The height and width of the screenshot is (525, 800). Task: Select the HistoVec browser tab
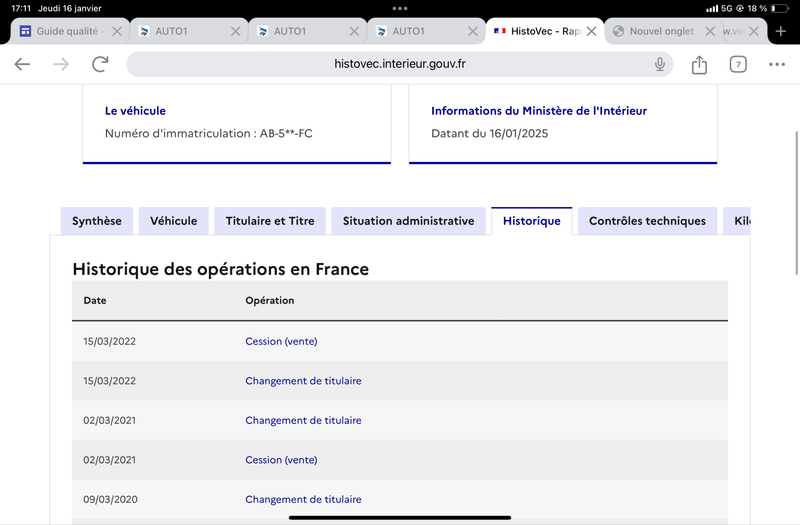point(544,31)
